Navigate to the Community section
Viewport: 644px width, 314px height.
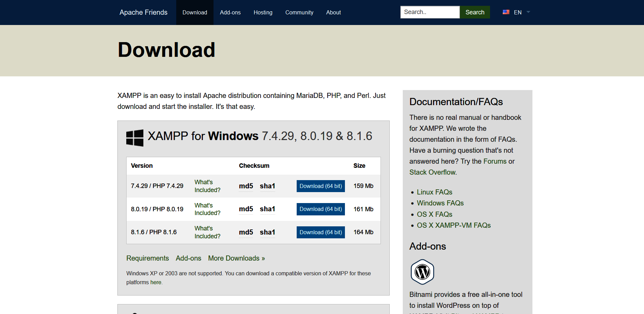coord(299,12)
